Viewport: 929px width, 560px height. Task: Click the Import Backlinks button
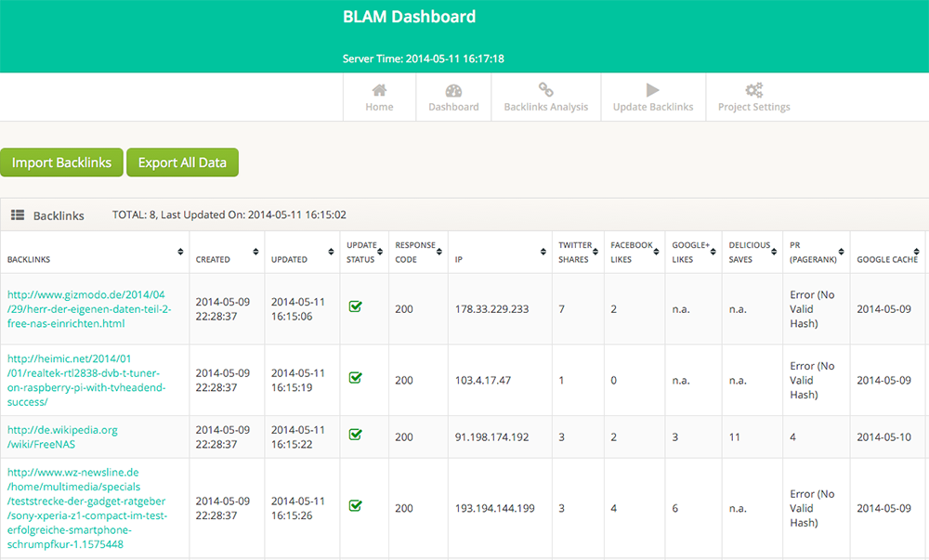click(x=61, y=163)
